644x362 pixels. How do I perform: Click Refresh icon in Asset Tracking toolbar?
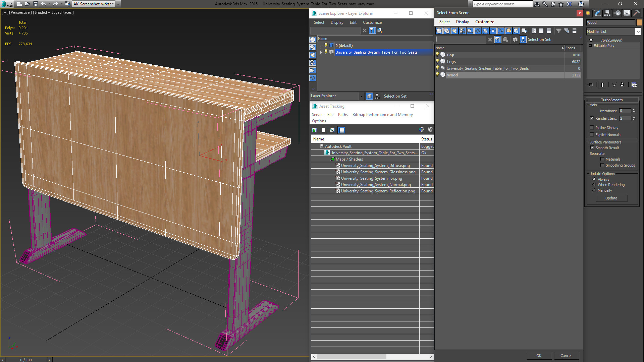pos(314,130)
